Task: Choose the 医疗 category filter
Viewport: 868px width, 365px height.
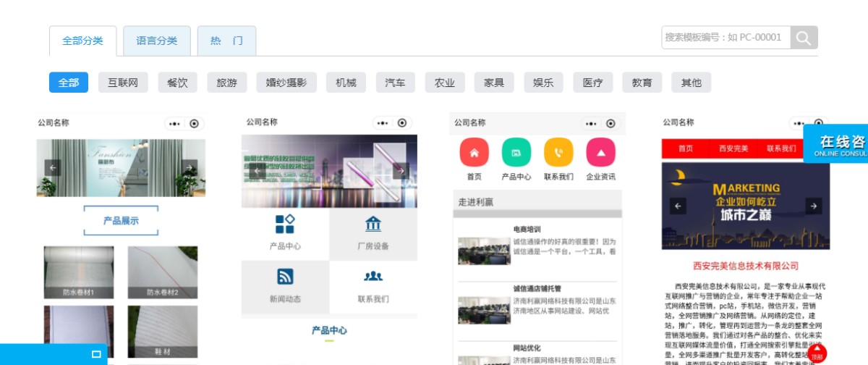Action: [x=593, y=83]
